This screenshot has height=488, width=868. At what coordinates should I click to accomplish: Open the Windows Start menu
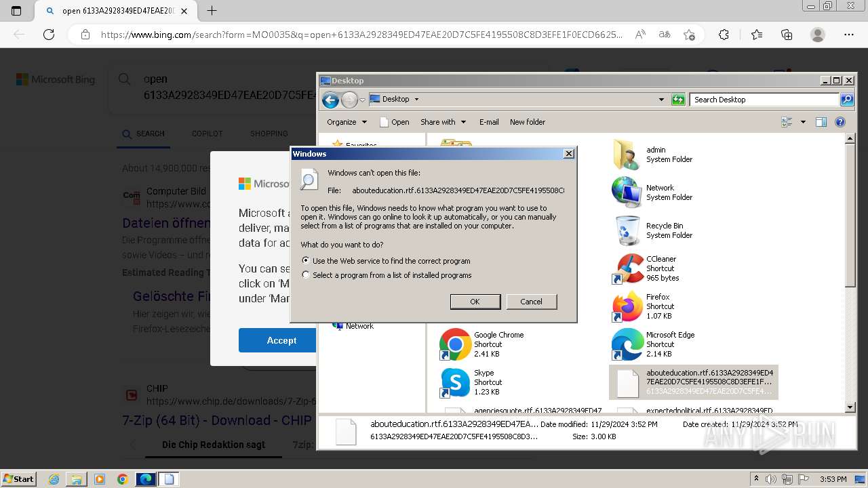click(19, 479)
